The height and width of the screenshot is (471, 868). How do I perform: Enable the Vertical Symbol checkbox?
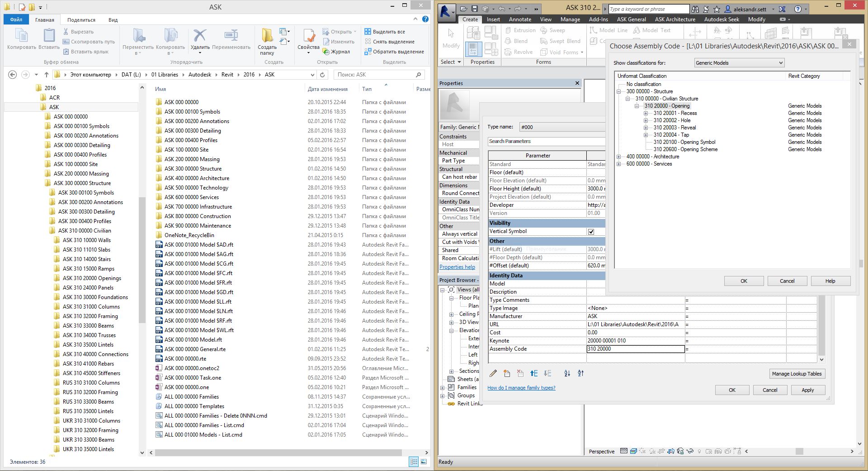(591, 231)
